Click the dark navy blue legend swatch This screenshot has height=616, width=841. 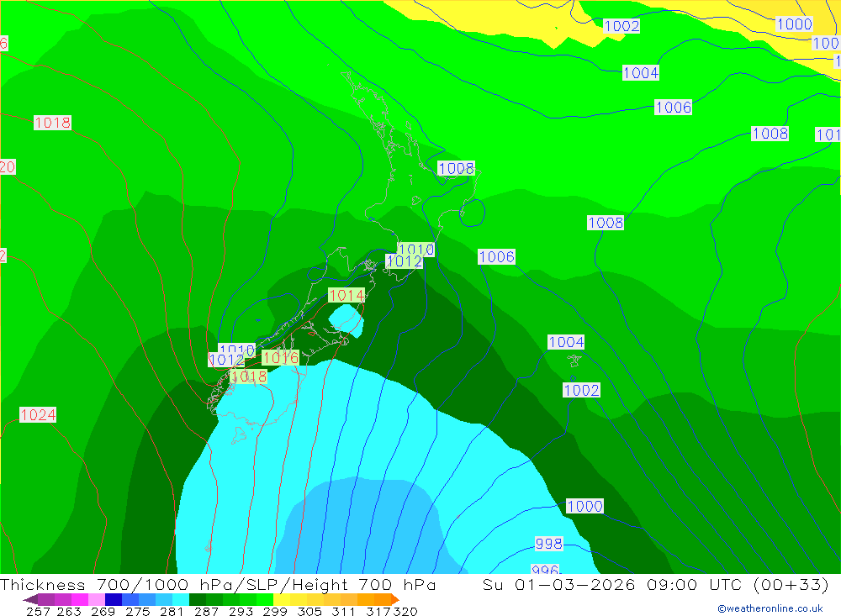click(114, 599)
